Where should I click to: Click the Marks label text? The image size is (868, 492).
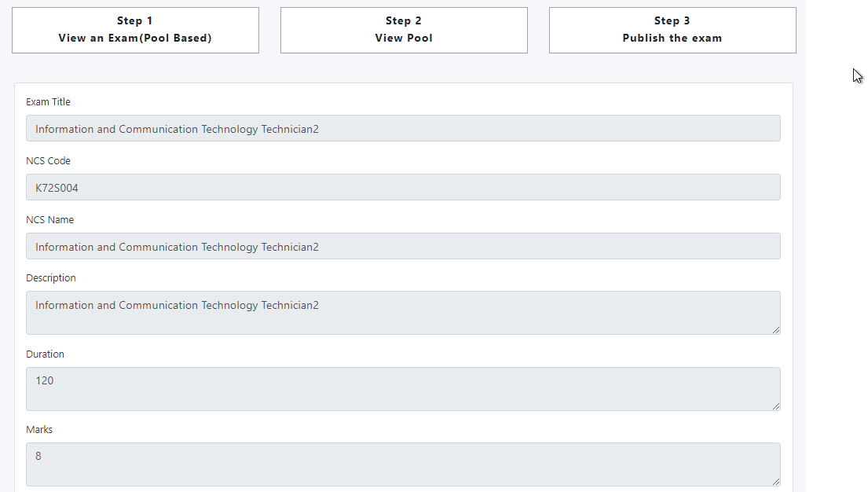click(x=39, y=430)
